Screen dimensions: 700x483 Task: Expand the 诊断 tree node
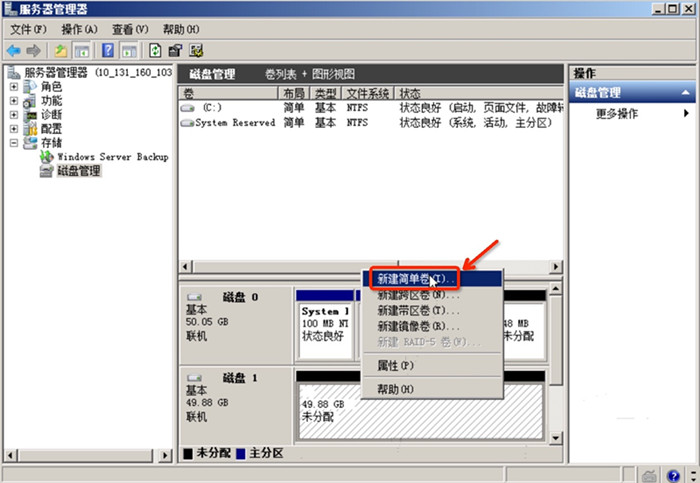click(14, 115)
